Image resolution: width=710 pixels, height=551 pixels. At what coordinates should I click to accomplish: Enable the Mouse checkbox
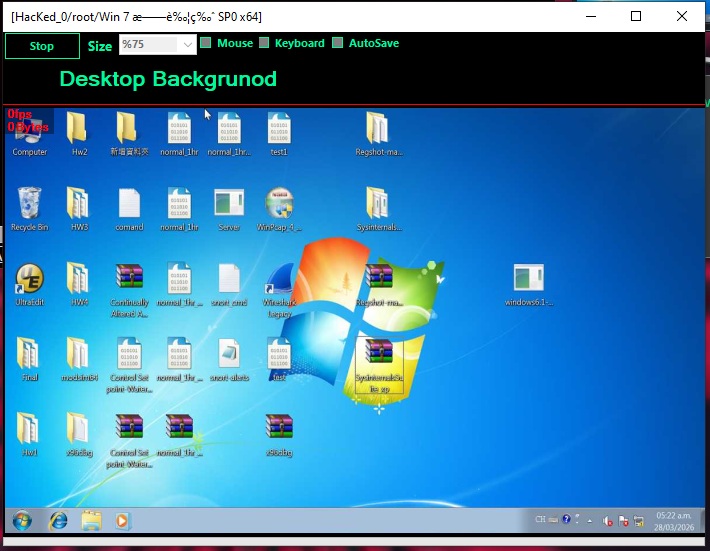pos(206,43)
